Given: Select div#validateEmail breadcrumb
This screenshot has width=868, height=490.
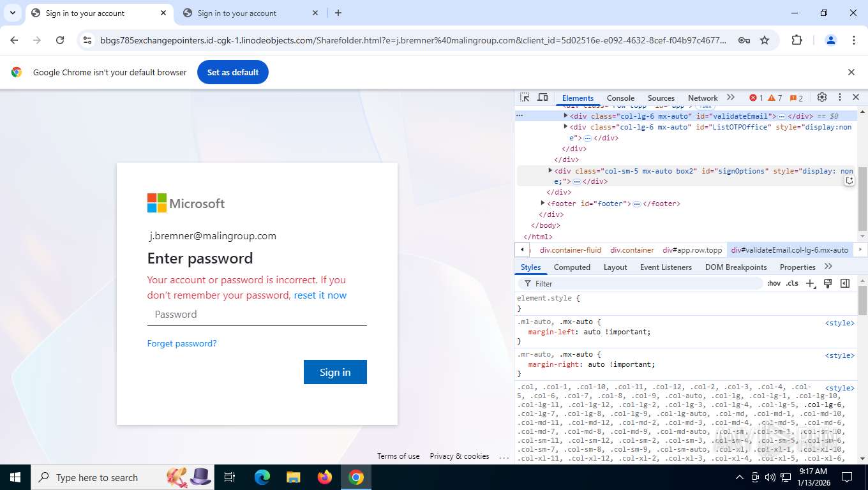Looking at the screenshot, I should point(789,250).
